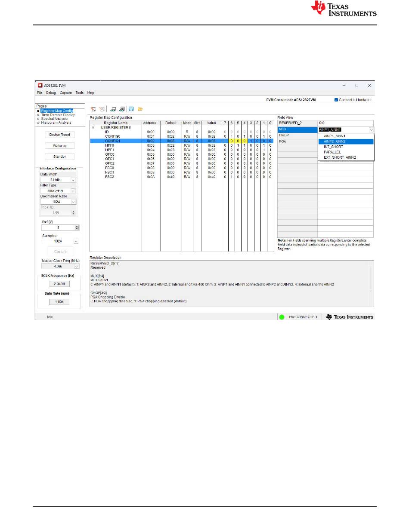Toggle the Connect to Hardware checkbox
The width and height of the screenshot is (409, 532).
click(x=336, y=100)
